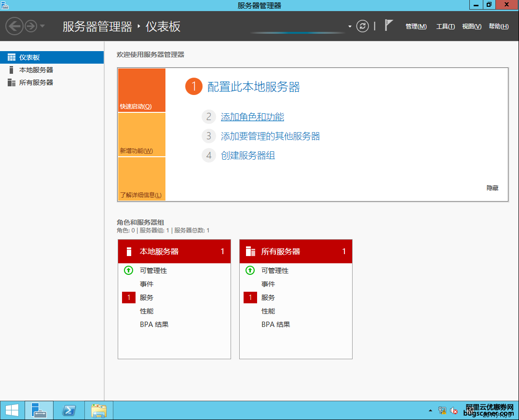This screenshot has width=519, height=420.
Task: Click the 创建服务器组 link
Action: tap(248, 155)
